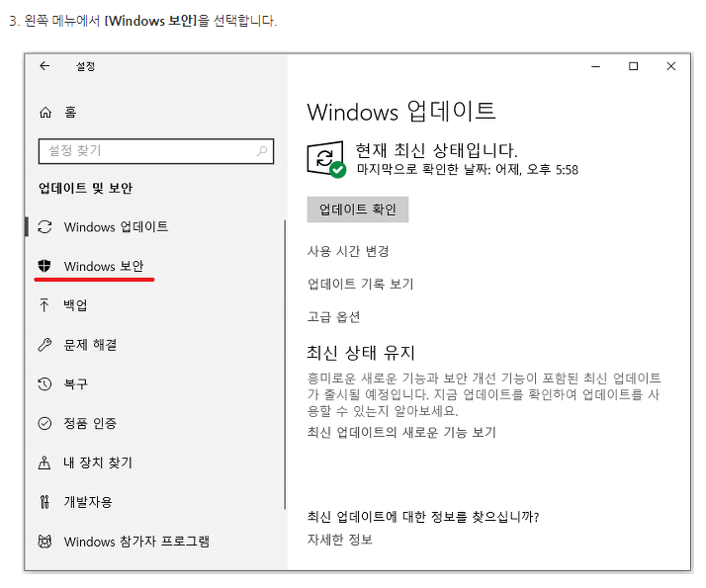Open 고급 옵션 link

(x=334, y=317)
